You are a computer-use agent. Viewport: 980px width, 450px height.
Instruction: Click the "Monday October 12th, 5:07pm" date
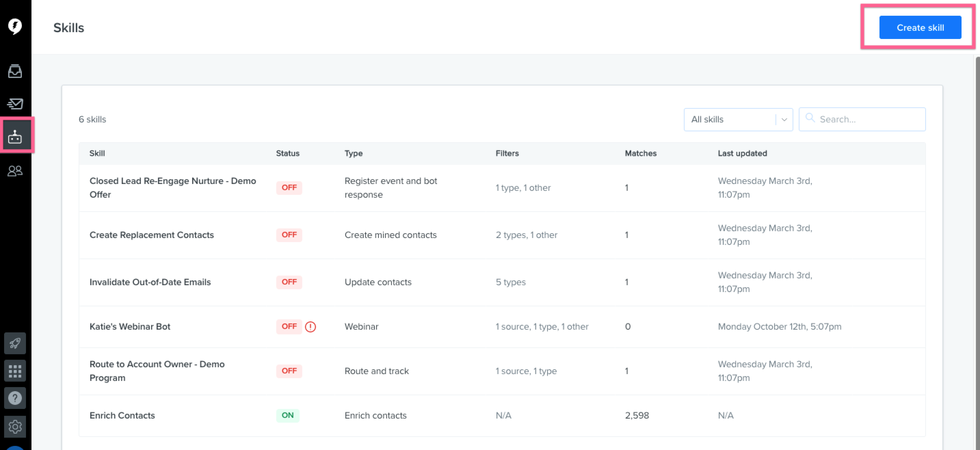click(780, 326)
